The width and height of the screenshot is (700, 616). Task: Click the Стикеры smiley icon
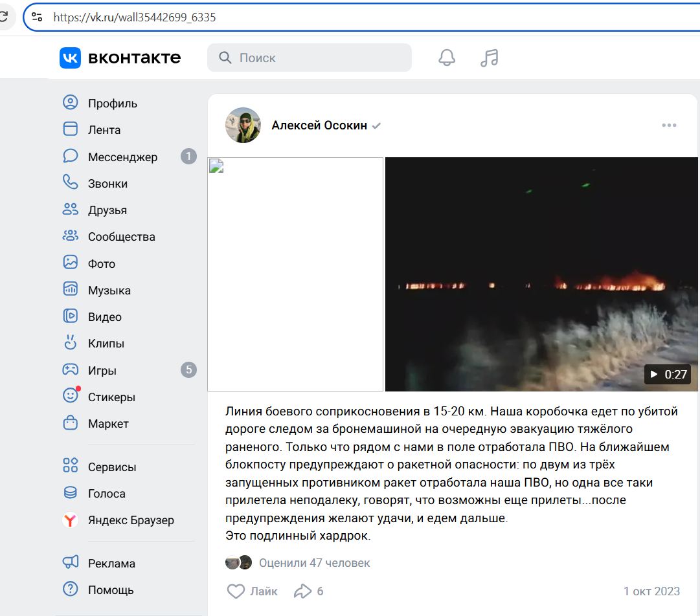[71, 395]
